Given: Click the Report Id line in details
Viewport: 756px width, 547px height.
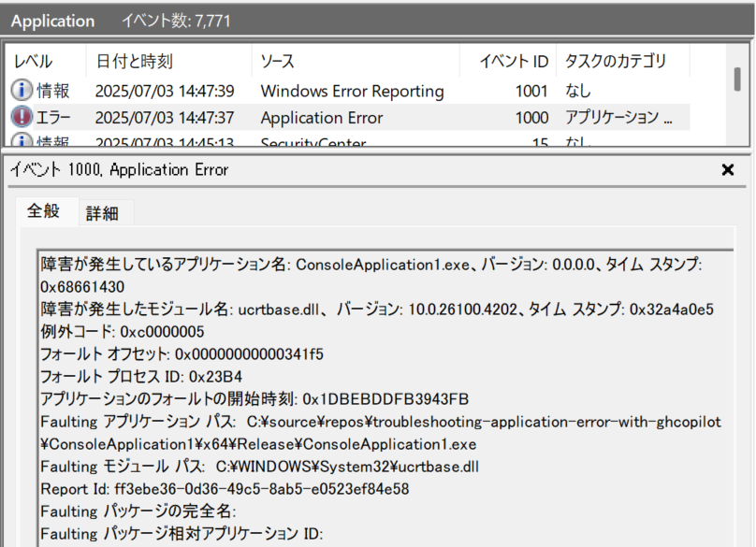Looking at the screenshot, I should [x=225, y=489].
